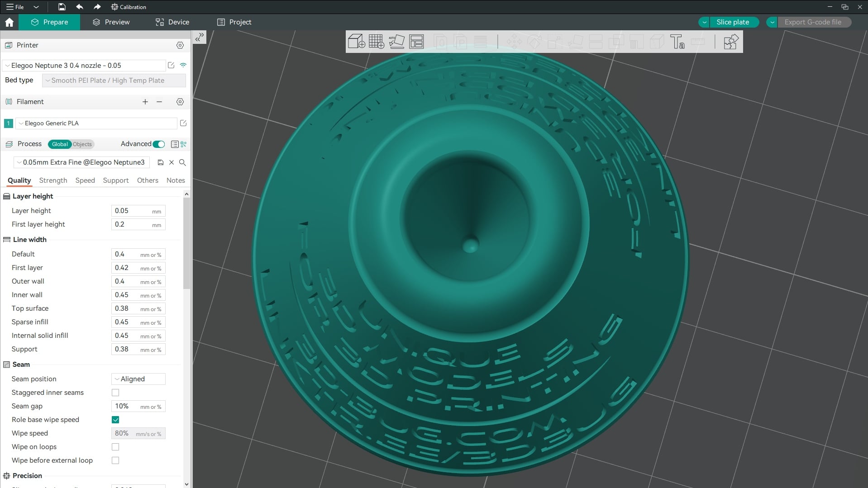Select the Global process scope

pyautogui.click(x=60, y=144)
